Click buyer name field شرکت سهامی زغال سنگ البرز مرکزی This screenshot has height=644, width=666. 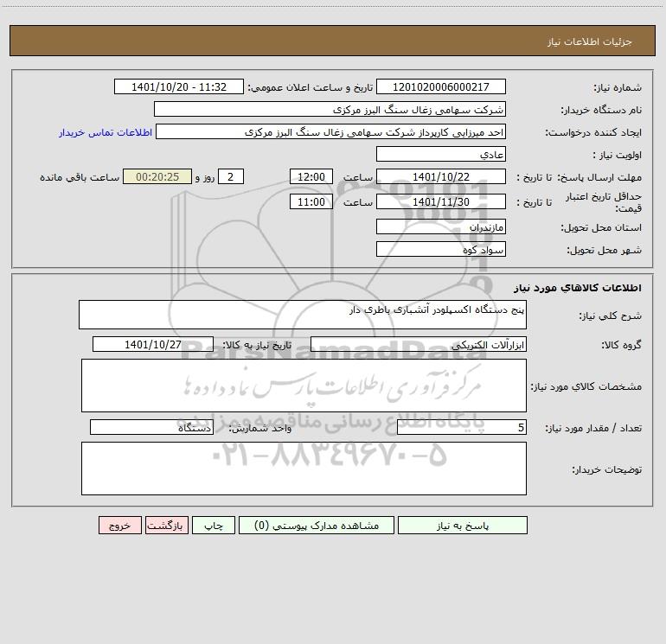click(330, 109)
